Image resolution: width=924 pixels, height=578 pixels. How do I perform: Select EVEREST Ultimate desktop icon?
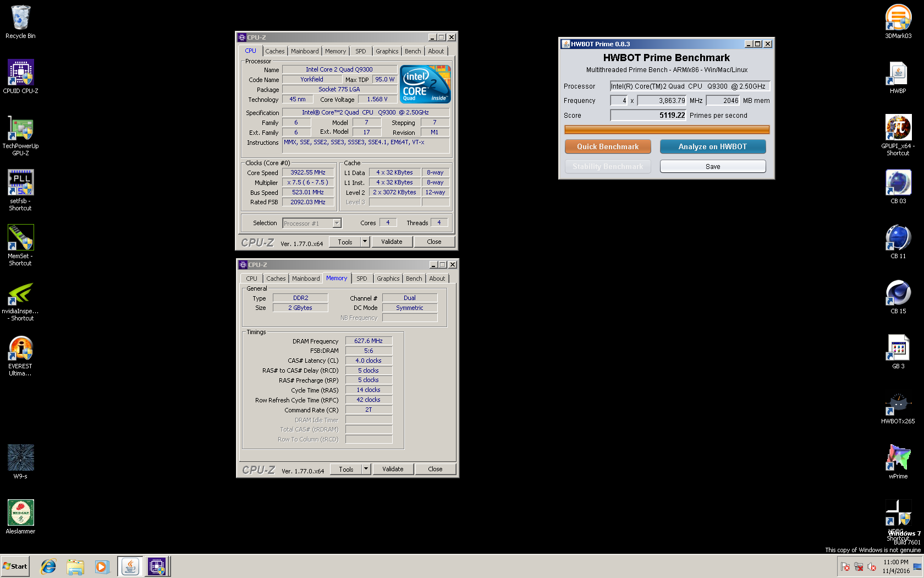tap(20, 356)
